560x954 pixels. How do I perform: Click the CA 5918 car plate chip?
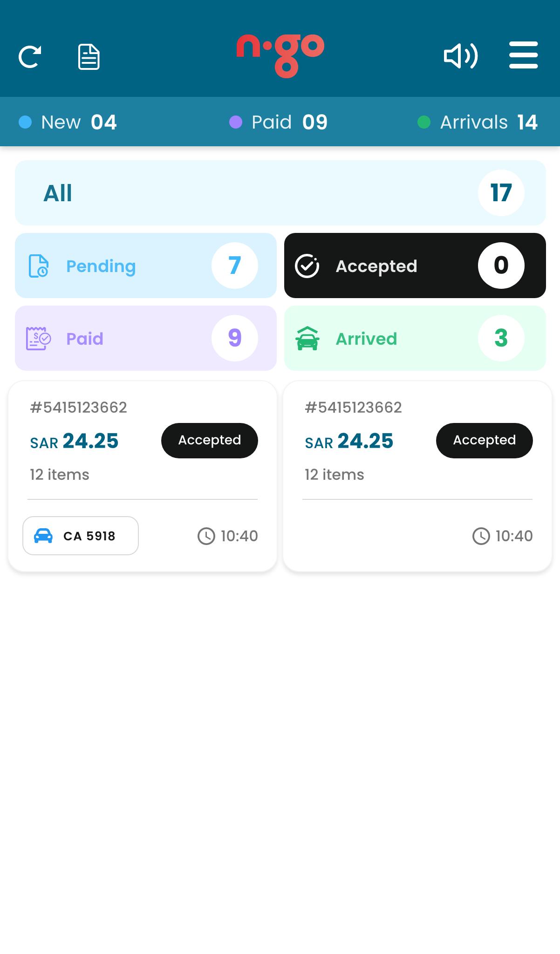point(81,536)
